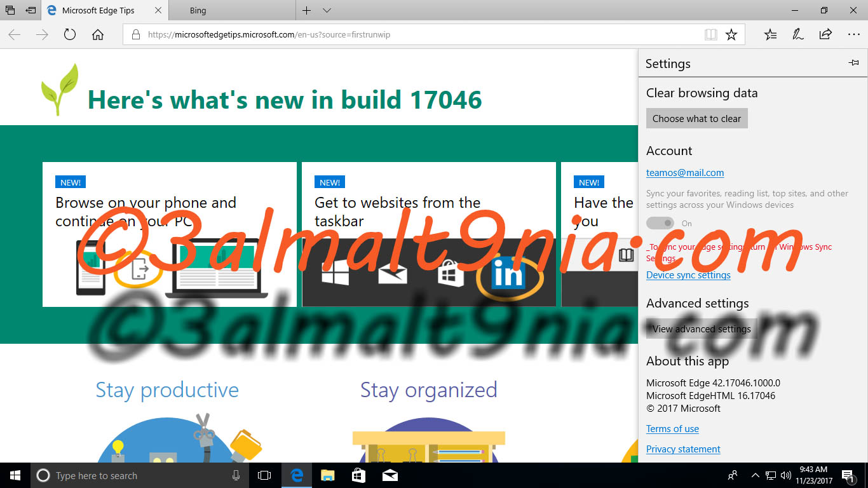Add page to favorites star
The width and height of the screenshot is (868, 488).
coord(731,35)
